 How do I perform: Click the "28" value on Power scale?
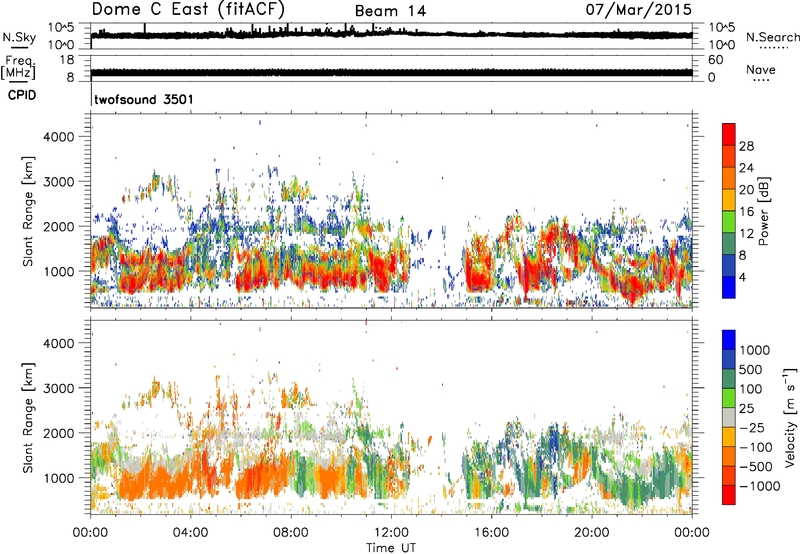pyautogui.click(x=746, y=146)
